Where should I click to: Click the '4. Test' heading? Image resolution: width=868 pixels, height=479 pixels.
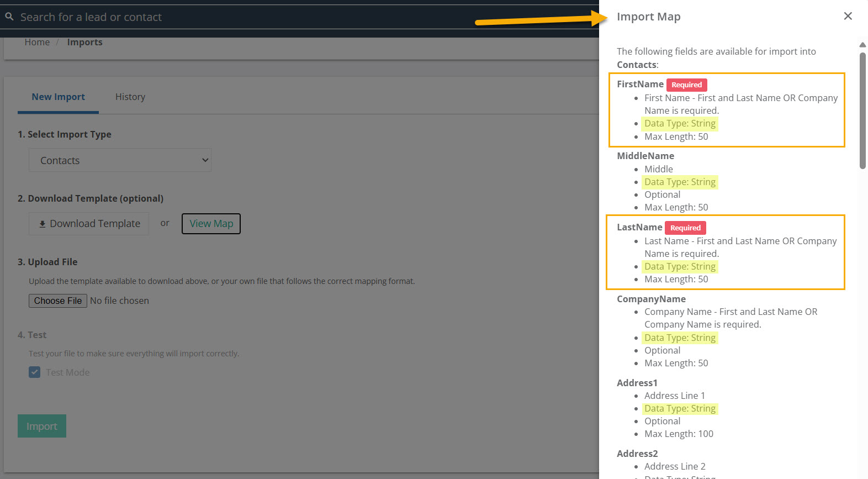(x=32, y=335)
